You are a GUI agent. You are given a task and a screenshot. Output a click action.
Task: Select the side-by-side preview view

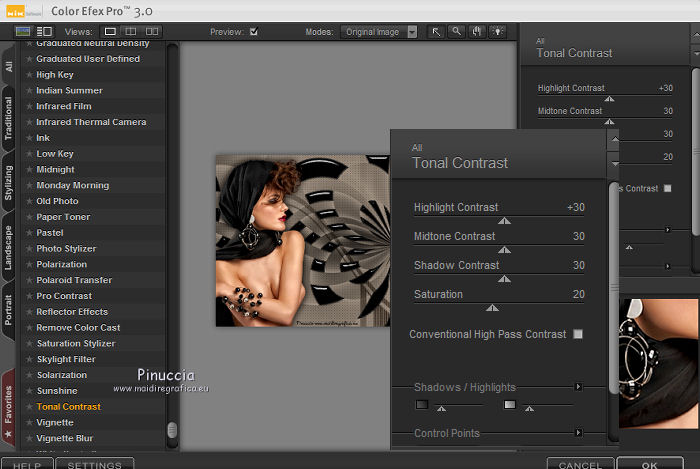click(x=152, y=32)
